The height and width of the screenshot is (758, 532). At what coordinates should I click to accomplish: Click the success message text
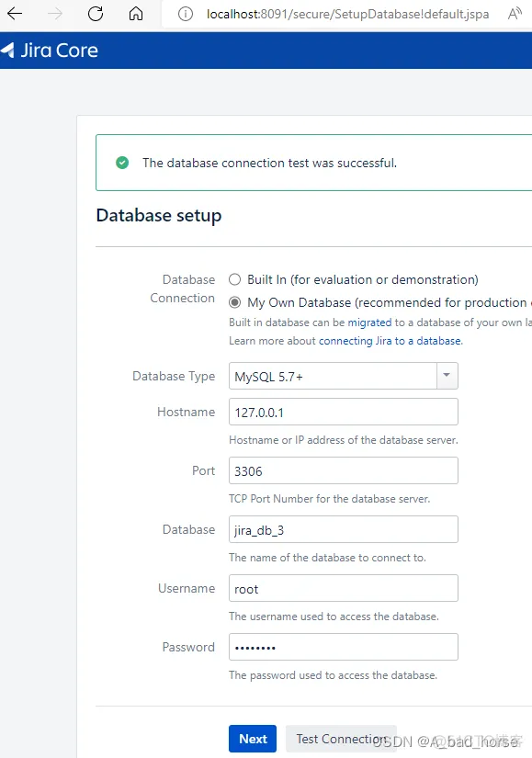point(269,163)
